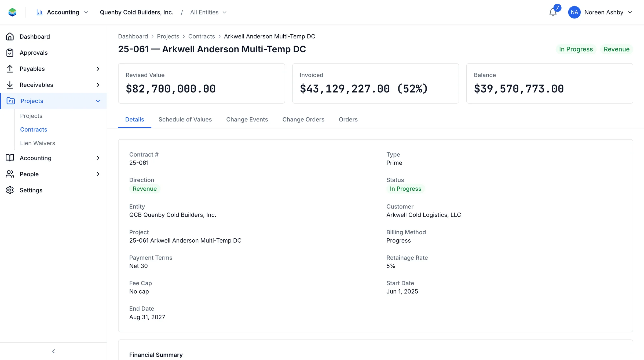Viewport: 644px width, 360px height.
Task: Switch to the Schedule of Values tab
Action: point(185,119)
